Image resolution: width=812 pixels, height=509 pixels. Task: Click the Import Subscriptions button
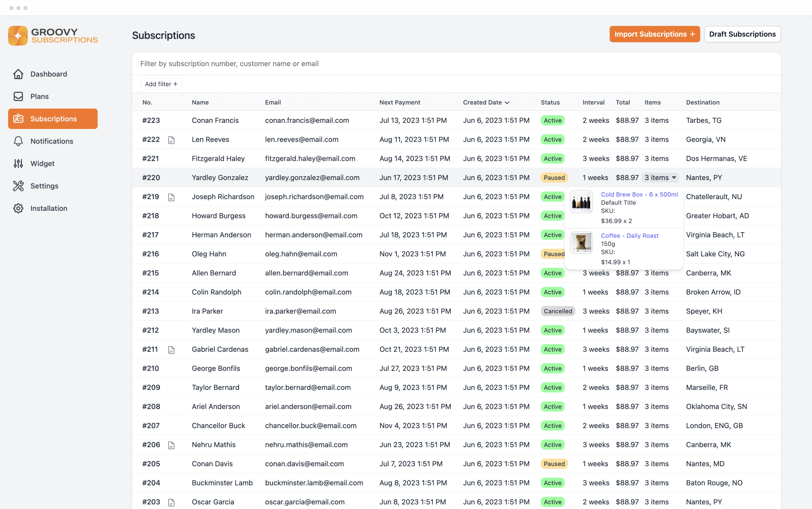pos(654,34)
